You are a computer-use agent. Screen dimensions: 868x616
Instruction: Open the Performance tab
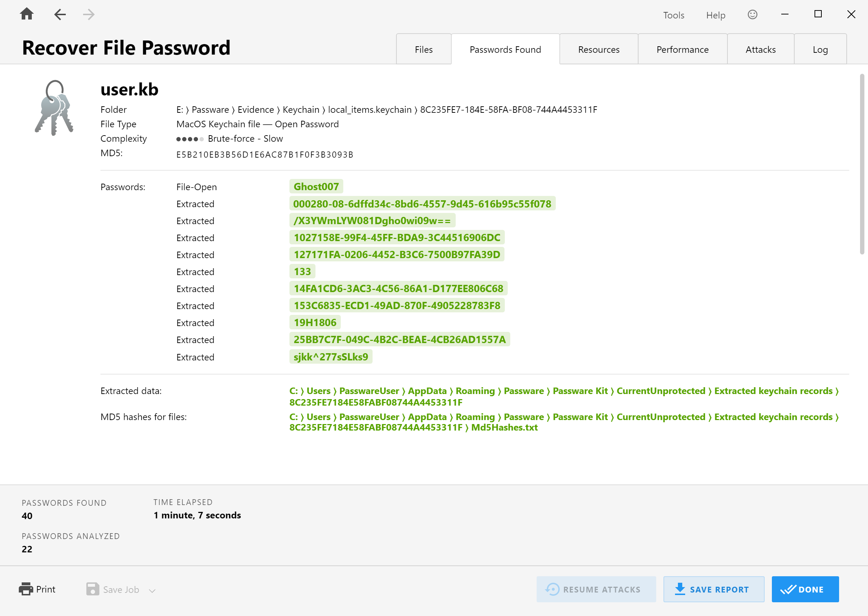[x=682, y=49]
